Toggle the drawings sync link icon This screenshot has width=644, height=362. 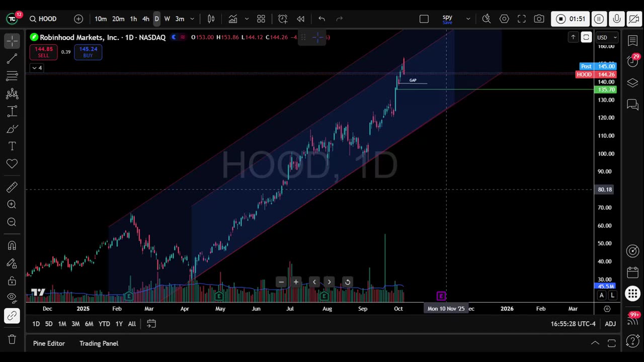(x=12, y=316)
